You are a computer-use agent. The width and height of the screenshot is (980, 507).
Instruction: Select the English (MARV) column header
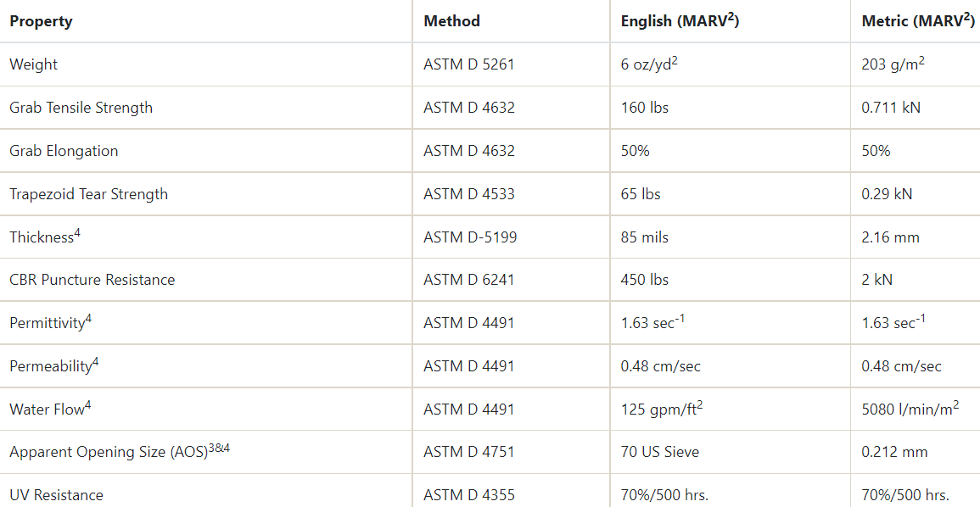click(680, 20)
